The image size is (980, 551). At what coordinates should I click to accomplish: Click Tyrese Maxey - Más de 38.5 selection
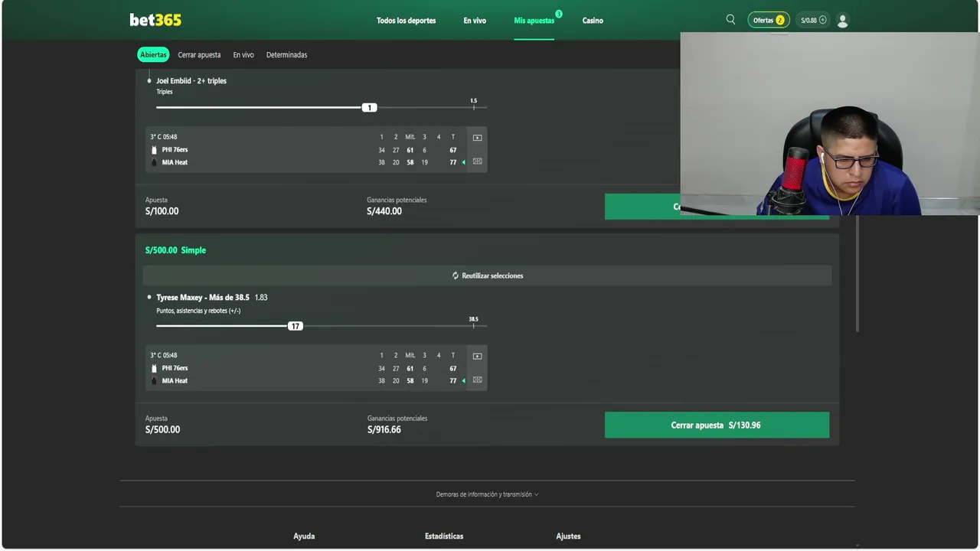[x=203, y=298]
